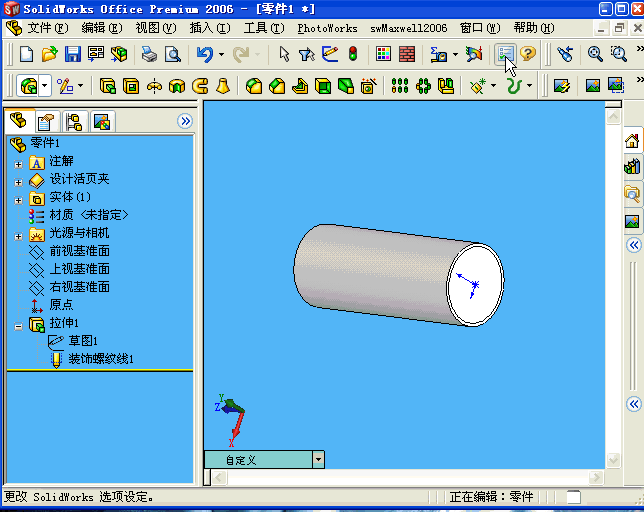Open the Edit Color palette icon
Screen dimensions: 644x512
click(x=383, y=54)
